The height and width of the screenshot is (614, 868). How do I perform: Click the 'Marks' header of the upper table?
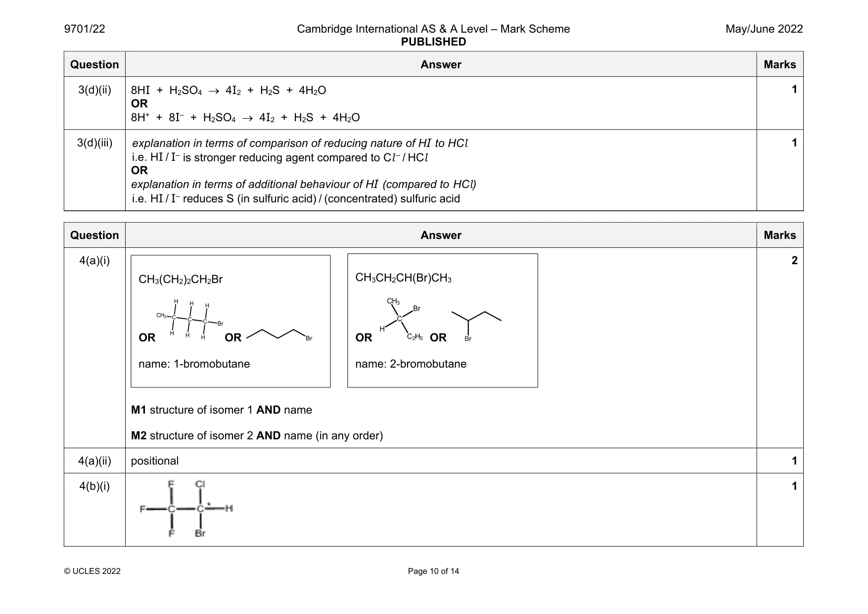click(779, 64)
